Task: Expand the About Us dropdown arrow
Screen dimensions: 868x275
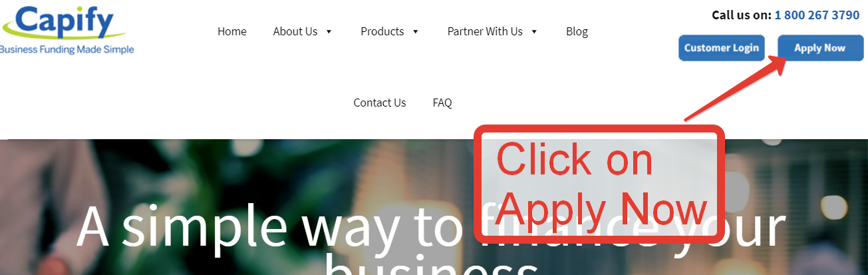Action: 329,32
